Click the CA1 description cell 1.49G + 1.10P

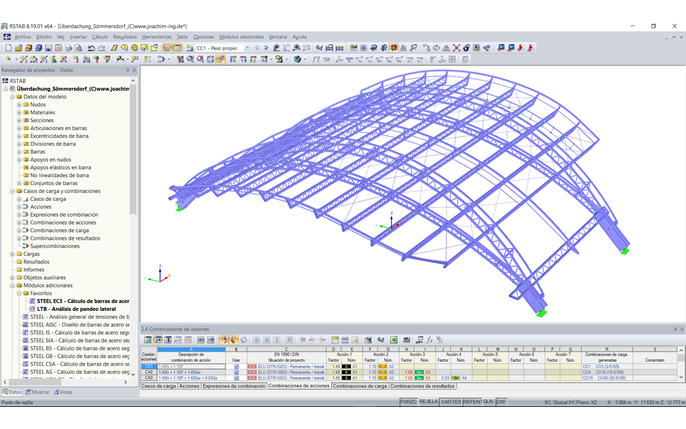pyautogui.click(x=191, y=366)
